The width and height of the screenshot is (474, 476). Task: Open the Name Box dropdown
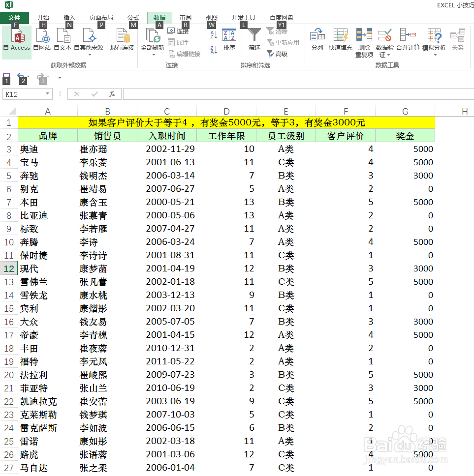pos(47,94)
